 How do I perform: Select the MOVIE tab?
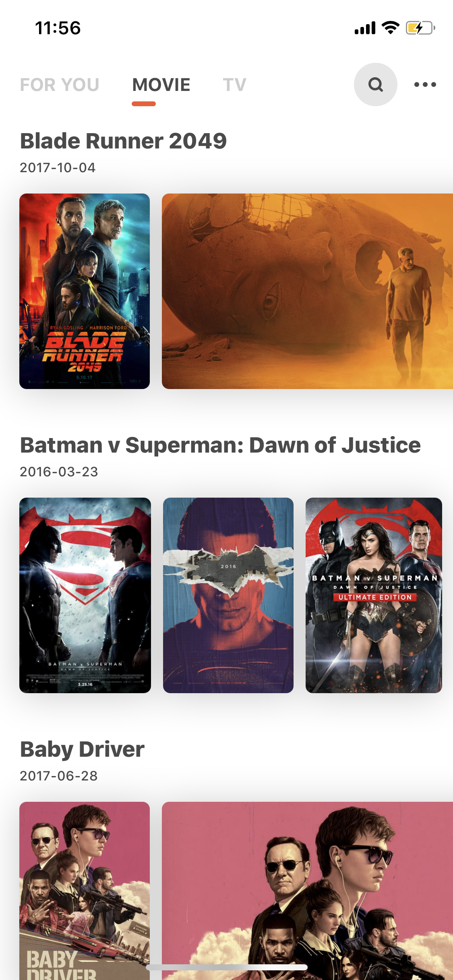pos(161,85)
